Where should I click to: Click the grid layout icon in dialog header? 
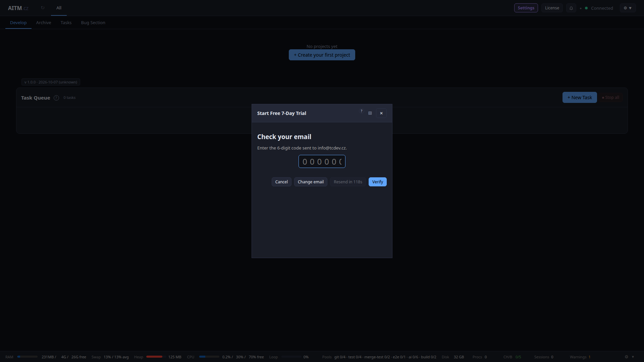[370, 113]
